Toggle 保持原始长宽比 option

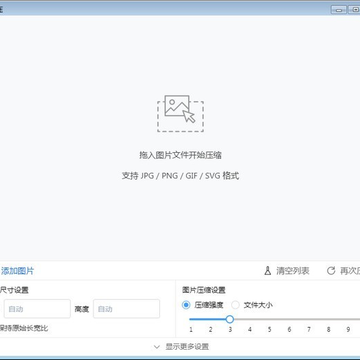click(x=24, y=328)
